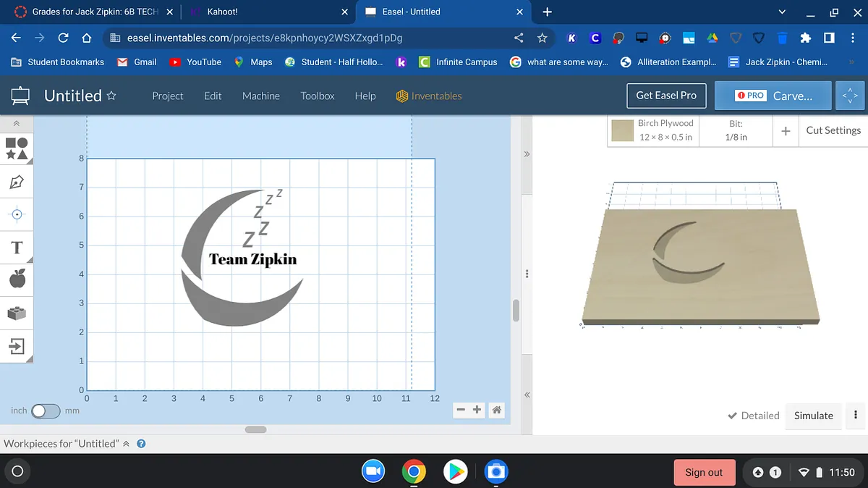868x488 pixels.
Task: Open the Machine menu
Action: pyautogui.click(x=260, y=96)
